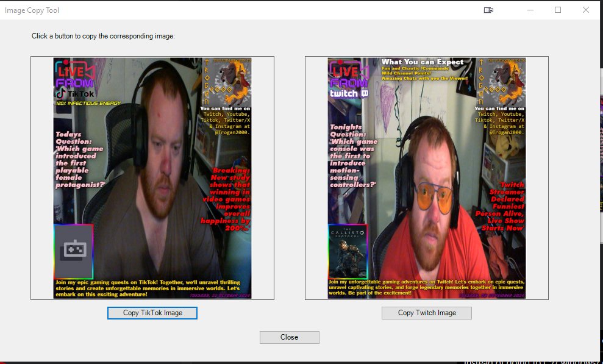Close the window using the X icon

pos(586,10)
